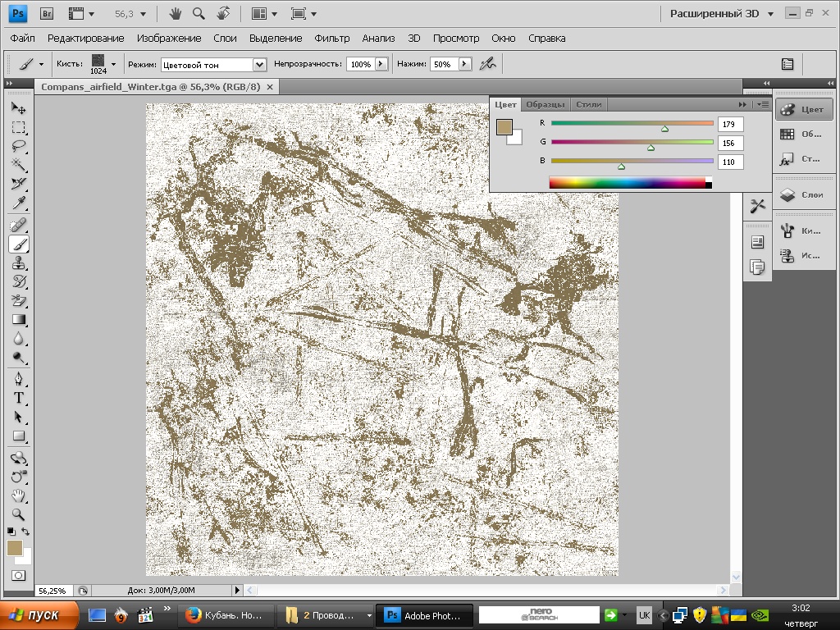Launch Bridge from the Br icon
840x630 pixels.
coord(47,13)
